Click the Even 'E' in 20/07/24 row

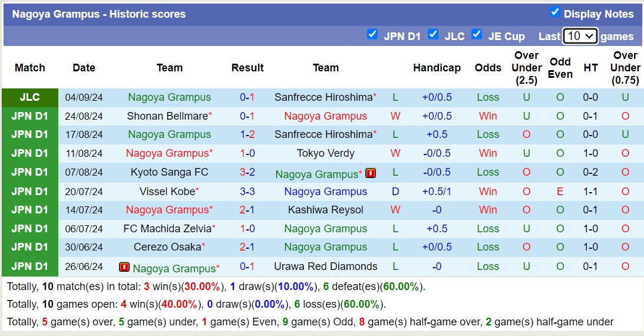pyautogui.click(x=560, y=192)
